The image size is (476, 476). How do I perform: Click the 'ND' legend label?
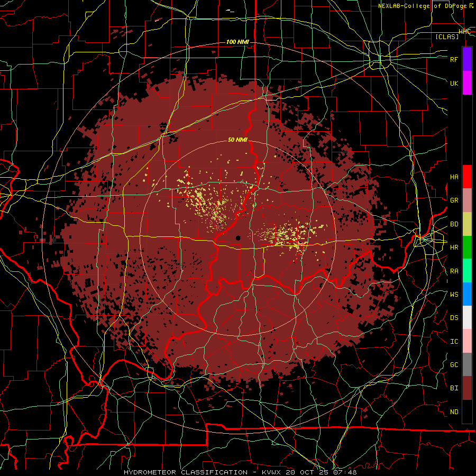point(454,412)
